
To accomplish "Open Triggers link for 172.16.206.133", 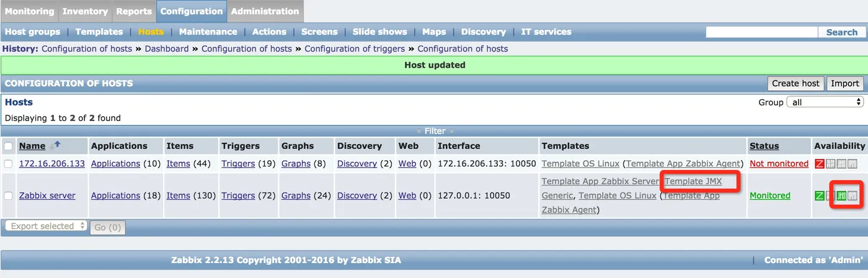I will click(238, 164).
